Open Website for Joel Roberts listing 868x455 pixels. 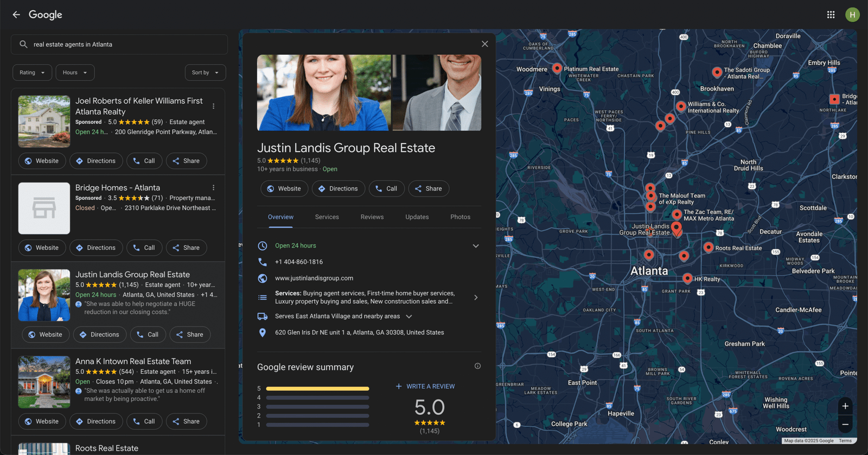[x=42, y=161]
